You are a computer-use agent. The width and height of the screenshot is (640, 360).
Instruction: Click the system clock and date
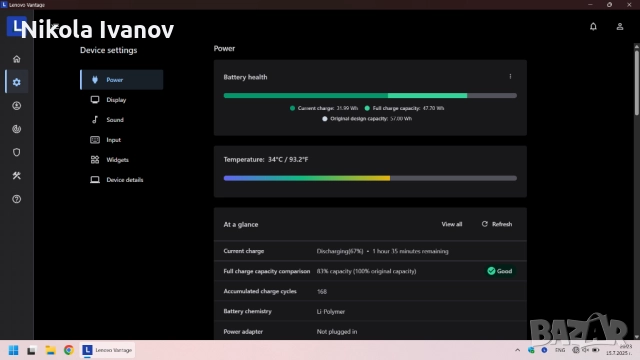(619, 350)
